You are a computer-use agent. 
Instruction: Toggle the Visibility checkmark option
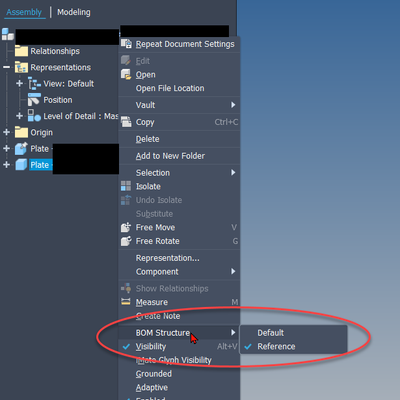tap(179, 346)
